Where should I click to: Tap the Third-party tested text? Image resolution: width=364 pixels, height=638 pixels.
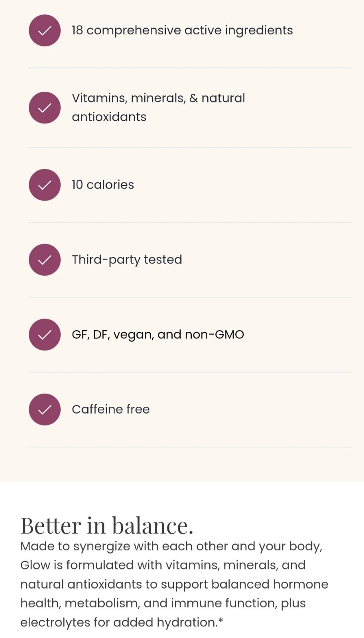click(127, 260)
